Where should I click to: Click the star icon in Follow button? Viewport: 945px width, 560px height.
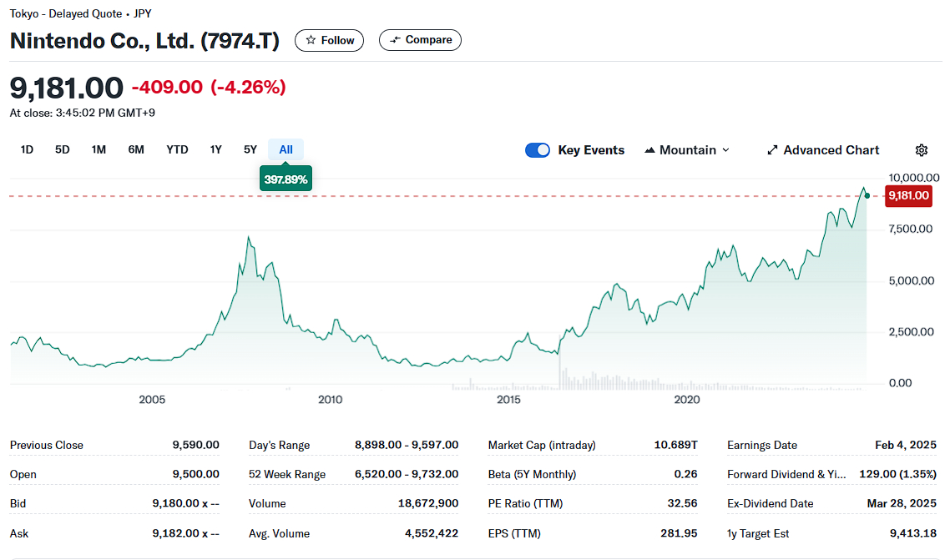tap(311, 40)
